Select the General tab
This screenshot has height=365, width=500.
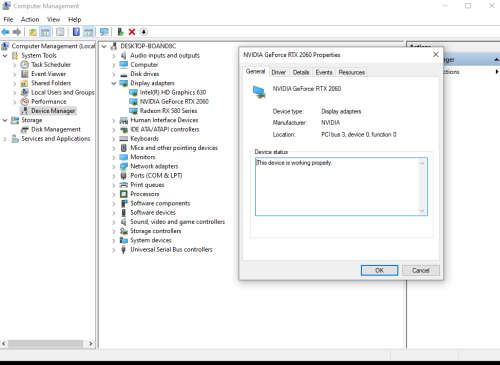coord(255,71)
